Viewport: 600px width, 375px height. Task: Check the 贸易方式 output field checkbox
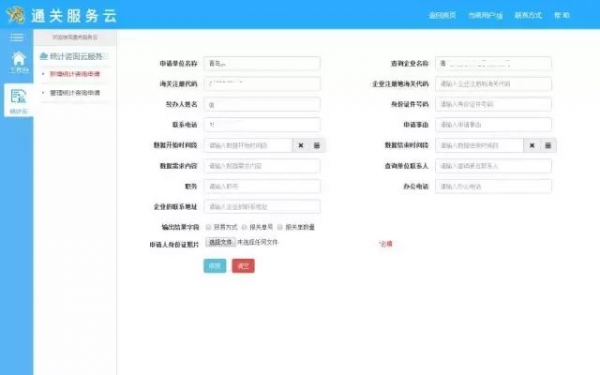(x=208, y=227)
